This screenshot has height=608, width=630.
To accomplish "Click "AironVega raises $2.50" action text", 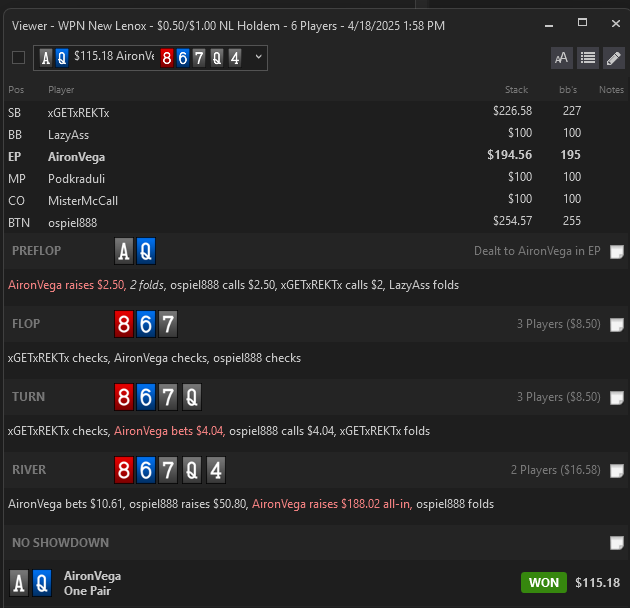I will point(66,285).
